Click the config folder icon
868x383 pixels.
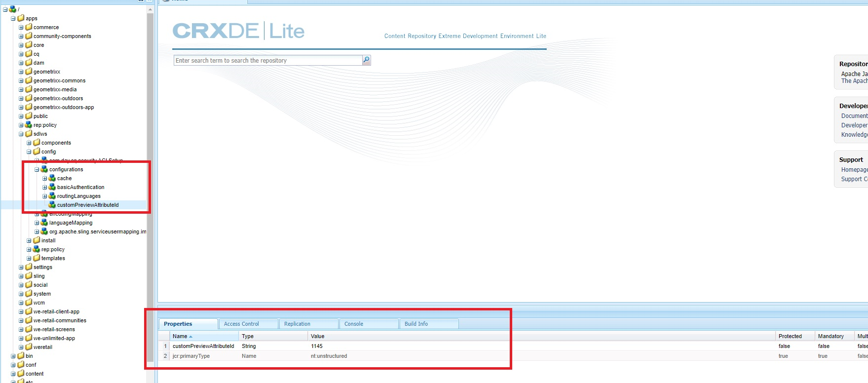click(x=37, y=152)
